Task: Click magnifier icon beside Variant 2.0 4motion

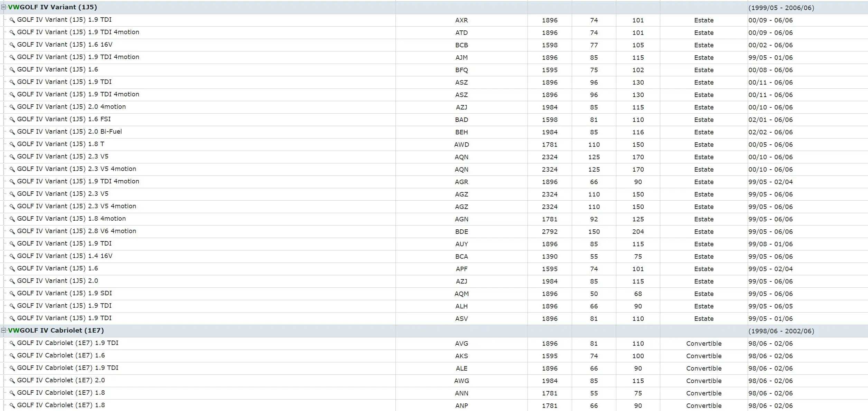Action: click(12, 107)
